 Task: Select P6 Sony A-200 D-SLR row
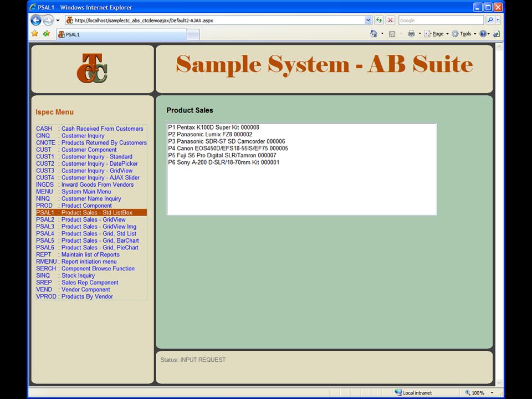pos(301,162)
